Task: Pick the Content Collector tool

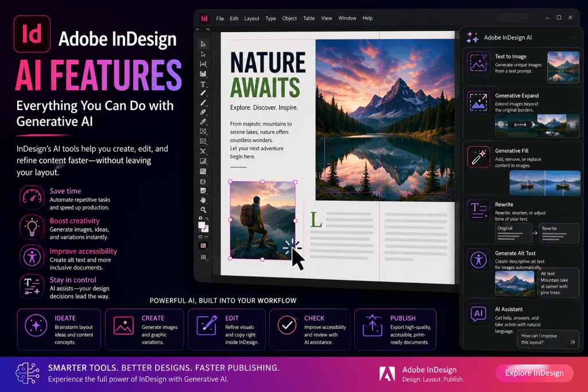Action: pos(203,74)
